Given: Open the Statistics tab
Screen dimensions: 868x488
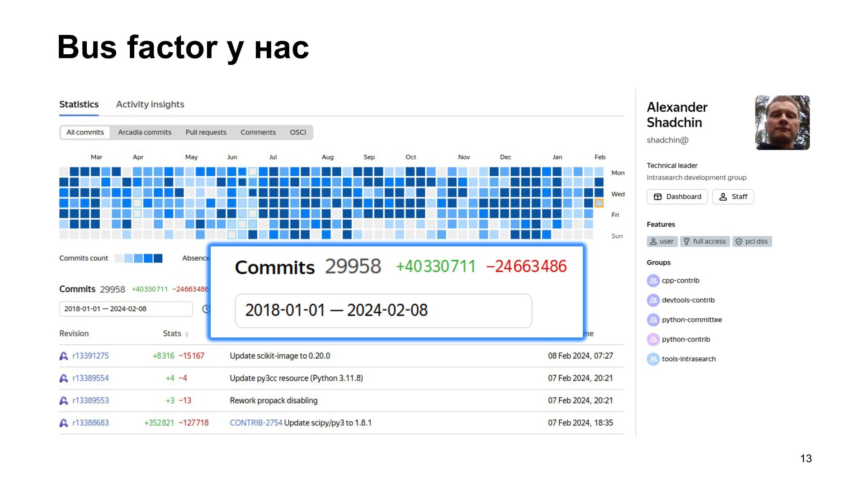Looking at the screenshot, I should tap(79, 104).
